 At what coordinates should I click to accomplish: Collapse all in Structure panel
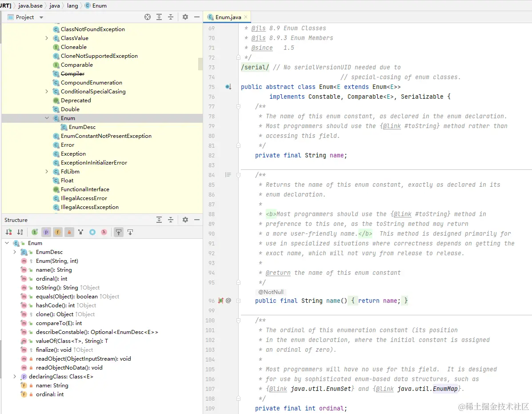(x=171, y=220)
